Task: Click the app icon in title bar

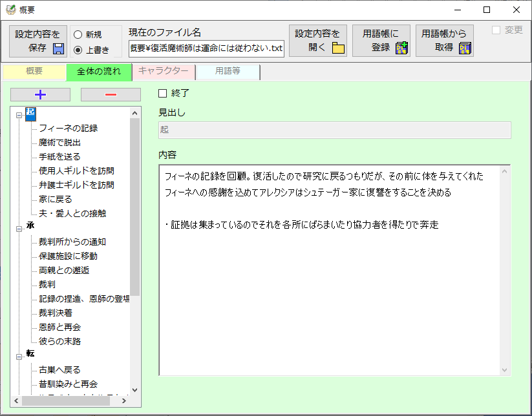Action: [11, 10]
